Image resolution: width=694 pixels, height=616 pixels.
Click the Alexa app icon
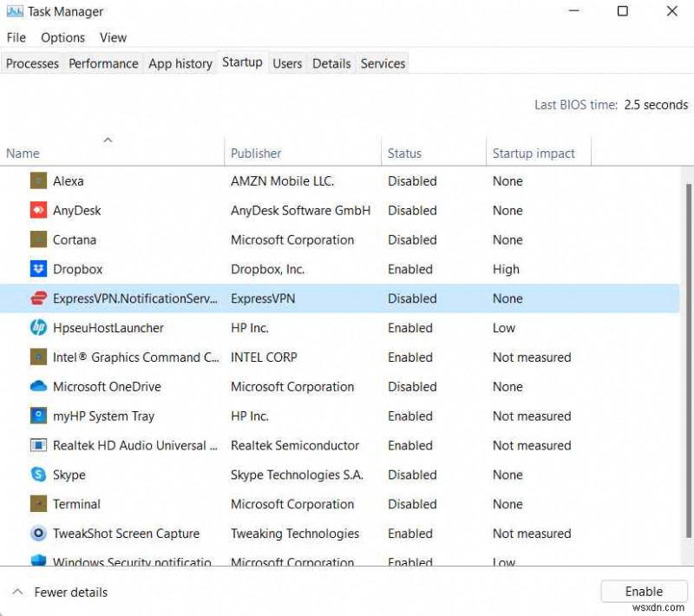click(x=38, y=180)
